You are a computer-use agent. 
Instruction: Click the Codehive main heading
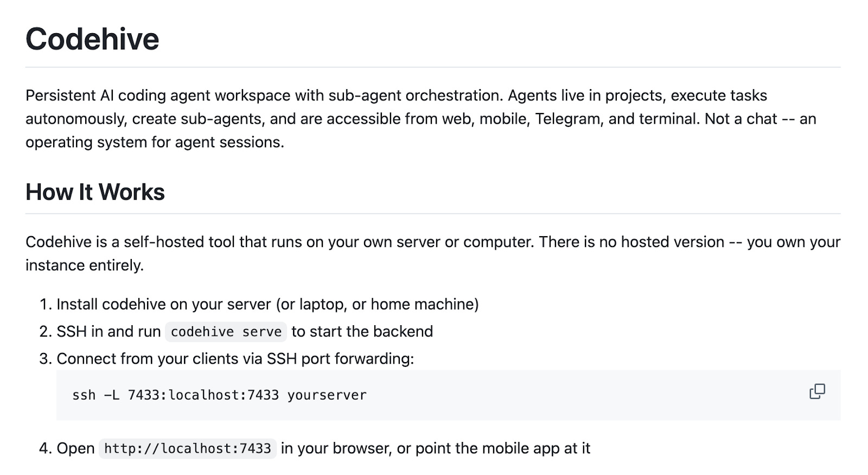point(92,39)
